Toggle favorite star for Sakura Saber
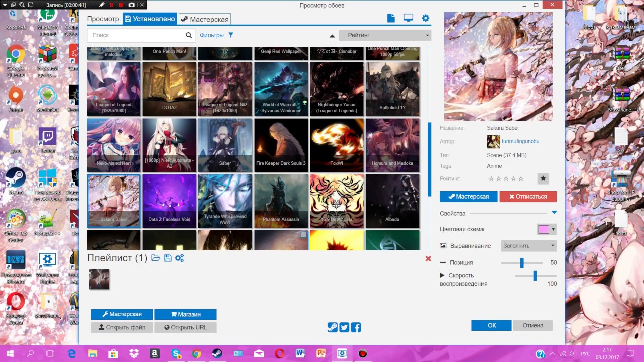 543,178
